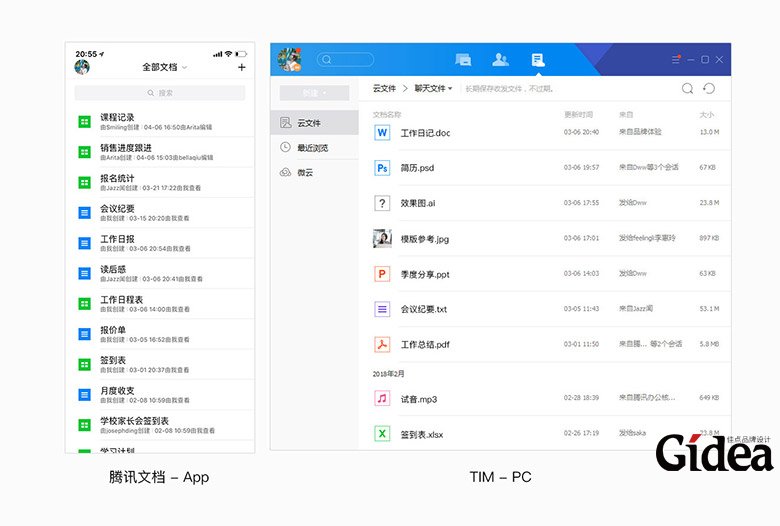
Task: Open the messages tab icon in TIM
Action: (x=463, y=60)
